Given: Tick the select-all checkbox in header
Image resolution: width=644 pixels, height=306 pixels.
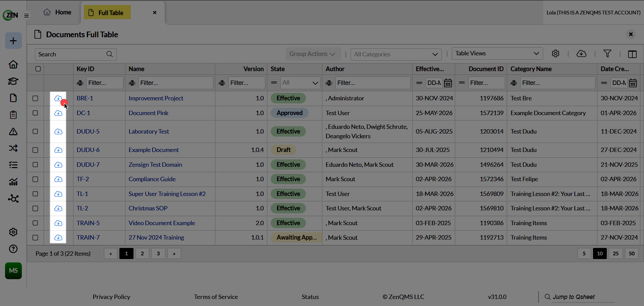Looking at the screenshot, I should pos(38,69).
